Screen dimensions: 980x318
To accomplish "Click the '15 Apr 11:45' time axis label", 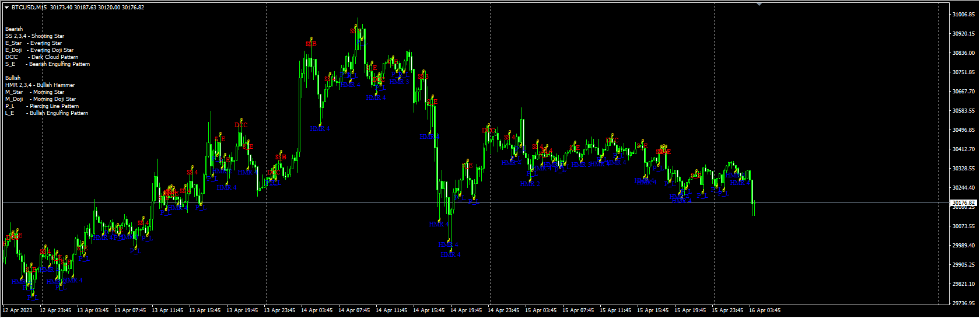I will tap(615, 310).
